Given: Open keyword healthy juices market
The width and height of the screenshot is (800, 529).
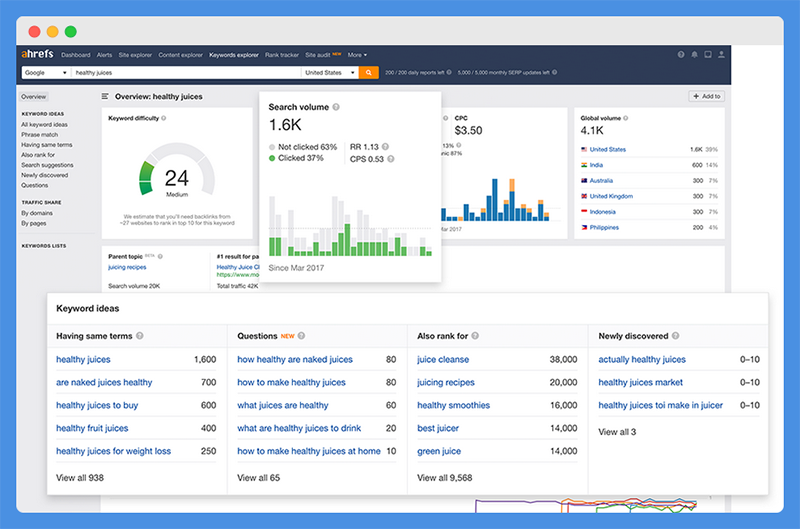Looking at the screenshot, I should pos(640,382).
